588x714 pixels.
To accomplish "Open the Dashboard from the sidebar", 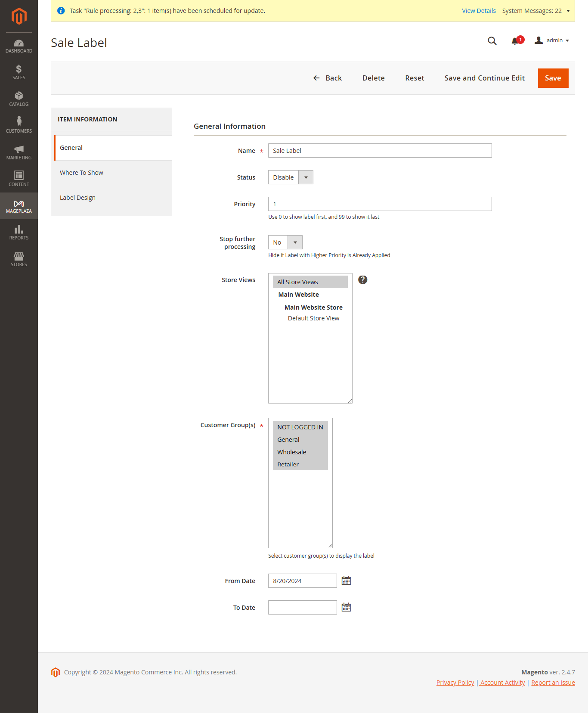I will tap(19, 46).
